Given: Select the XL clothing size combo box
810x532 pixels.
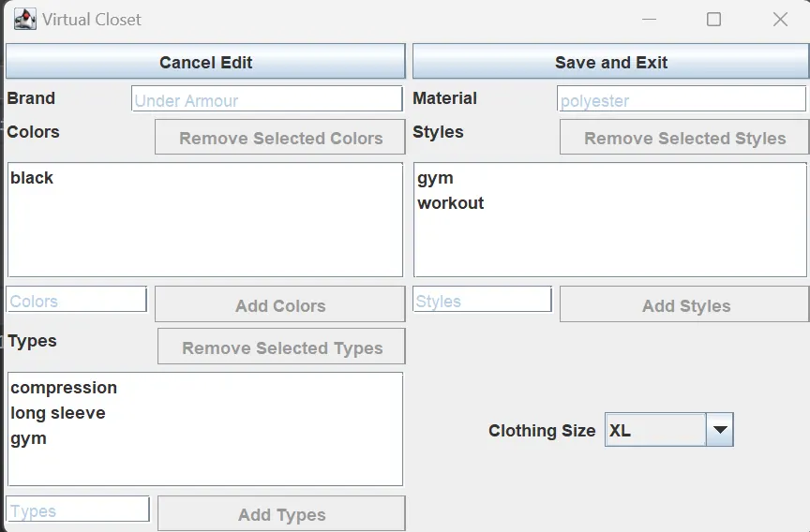Looking at the screenshot, I should pos(669,429).
